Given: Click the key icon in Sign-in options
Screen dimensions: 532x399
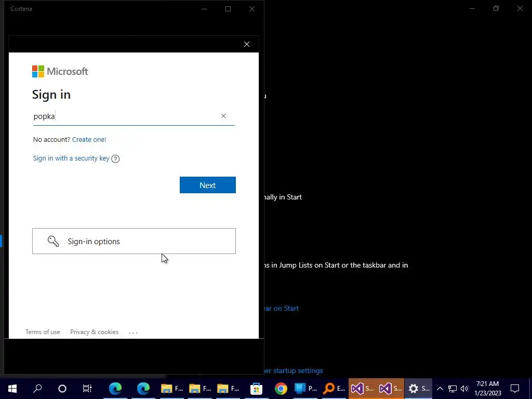Looking at the screenshot, I should pos(54,241).
